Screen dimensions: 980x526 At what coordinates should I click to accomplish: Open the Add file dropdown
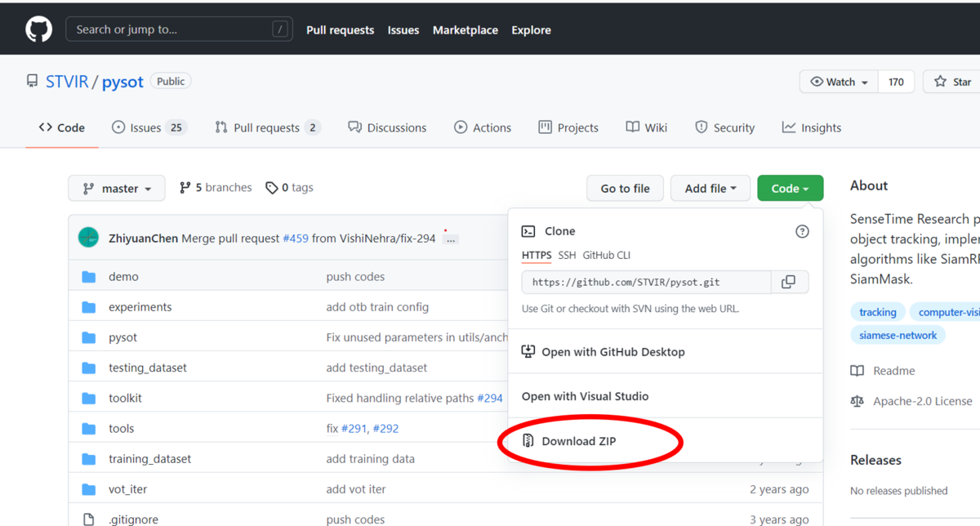(710, 189)
